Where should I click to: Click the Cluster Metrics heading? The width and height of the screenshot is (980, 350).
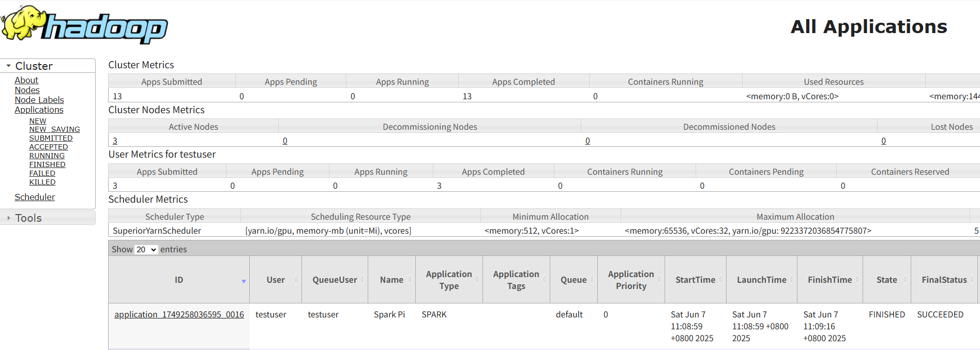pos(141,65)
